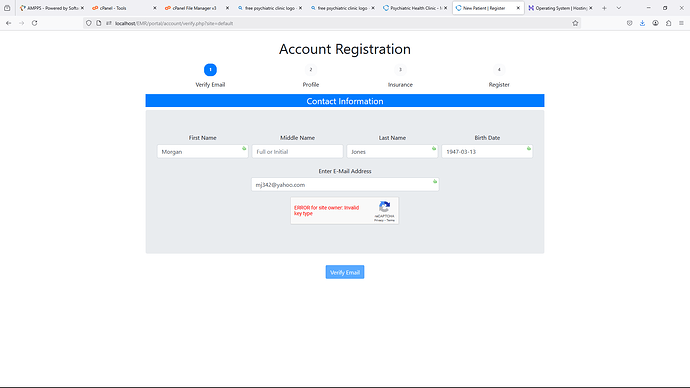The image size is (690, 388).
Task: Click the Middle Name input field
Action: click(x=297, y=151)
